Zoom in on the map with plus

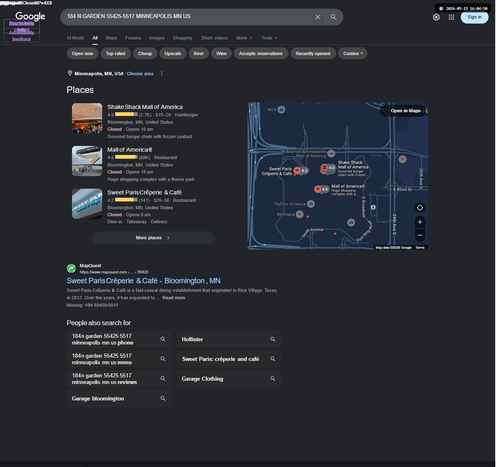[x=420, y=222]
